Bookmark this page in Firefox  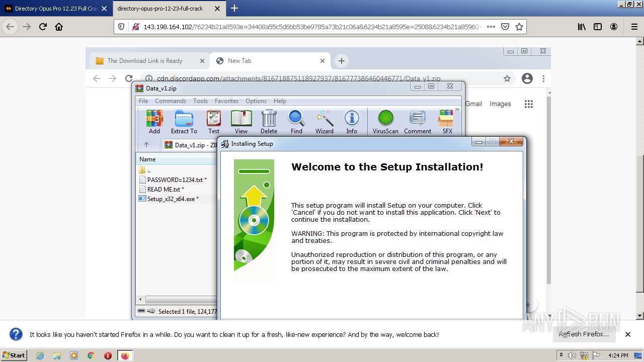pos(519,27)
